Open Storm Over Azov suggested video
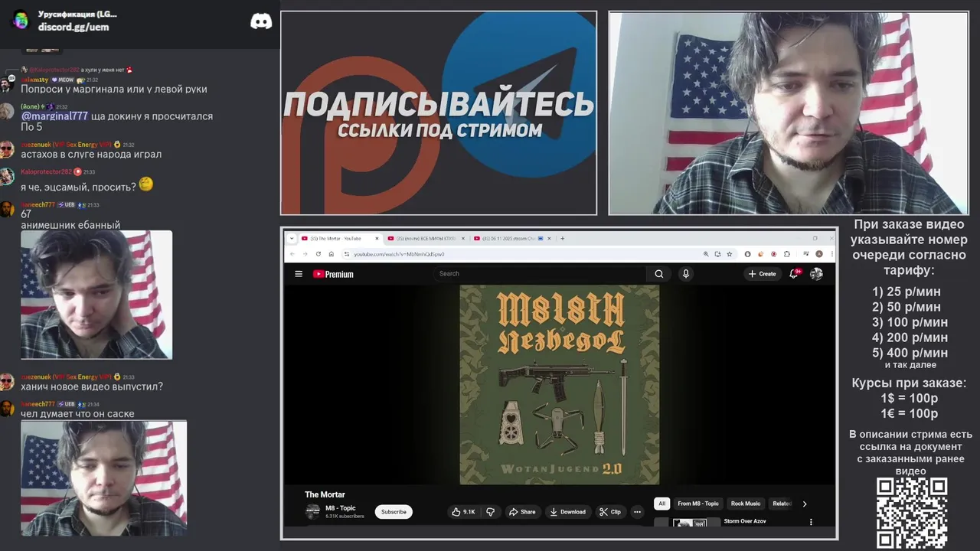 [x=745, y=521]
